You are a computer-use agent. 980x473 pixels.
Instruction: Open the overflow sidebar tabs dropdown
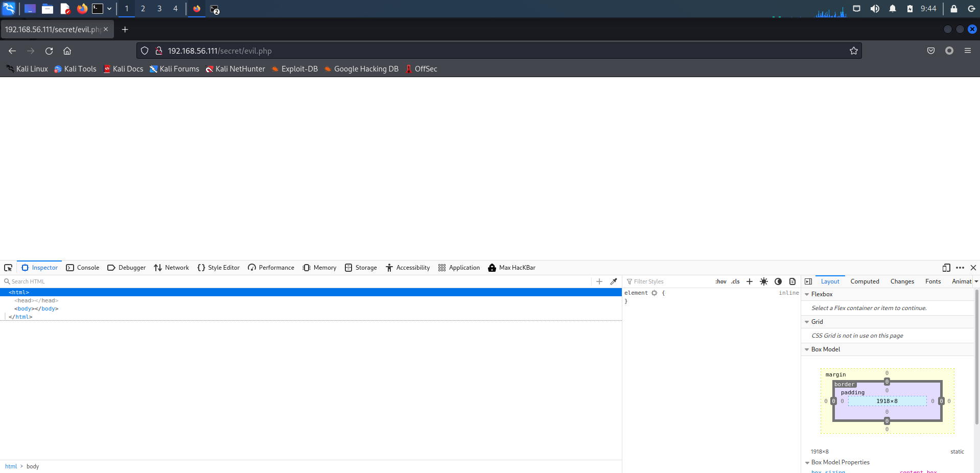(976, 281)
